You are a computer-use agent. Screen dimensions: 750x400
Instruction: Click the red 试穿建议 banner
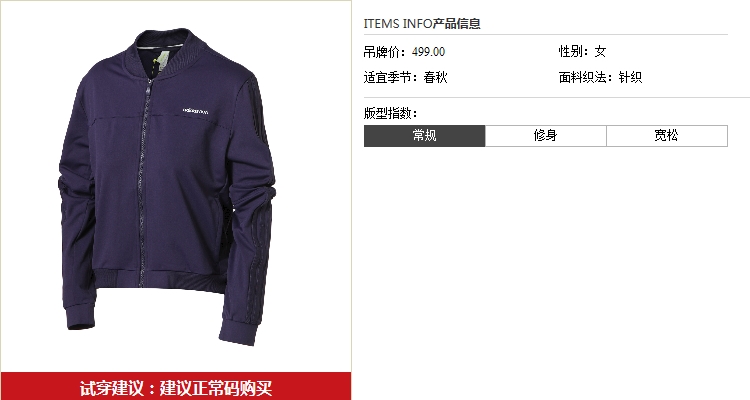click(x=176, y=386)
